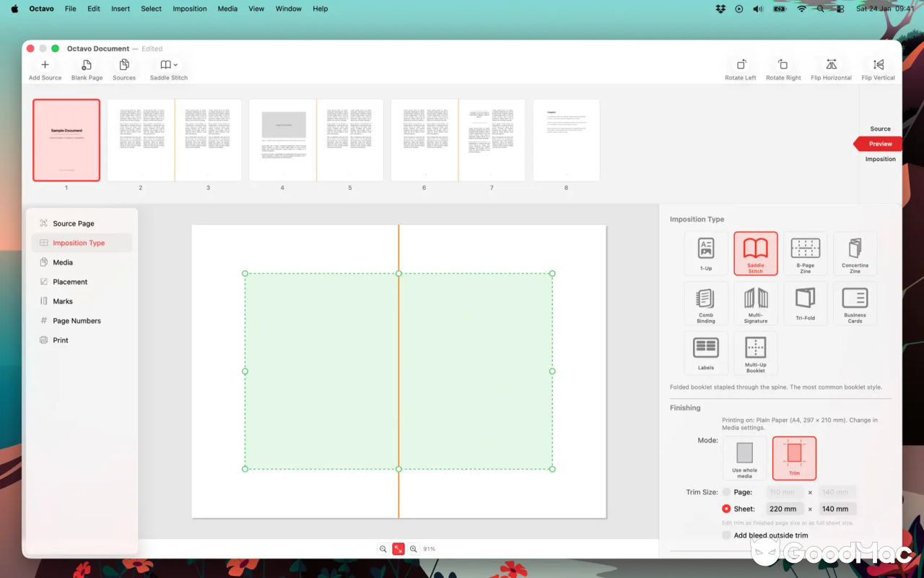This screenshot has height=578, width=924.
Task: Select the Multi-Signature imposition
Action: click(755, 303)
